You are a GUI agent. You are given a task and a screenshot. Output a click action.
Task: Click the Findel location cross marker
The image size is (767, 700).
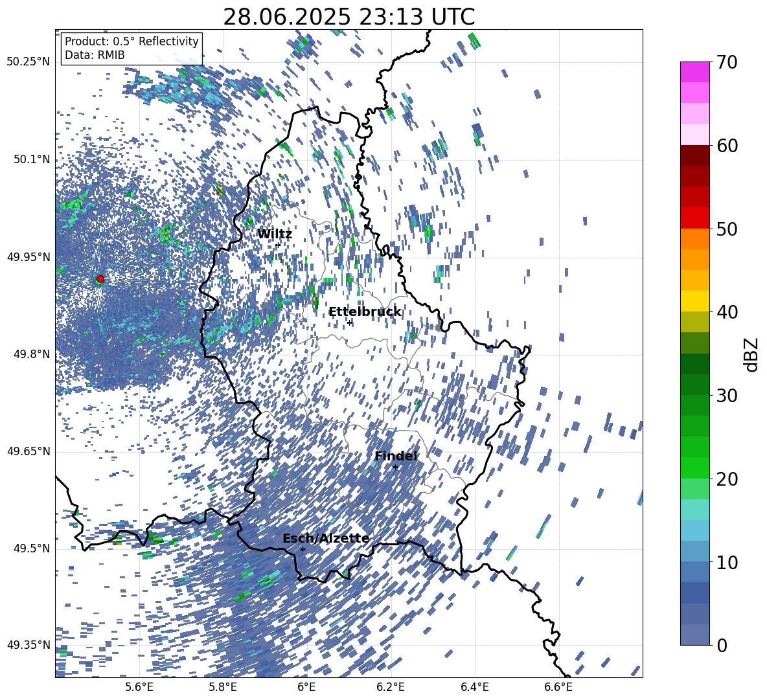click(x=395, y=468)
